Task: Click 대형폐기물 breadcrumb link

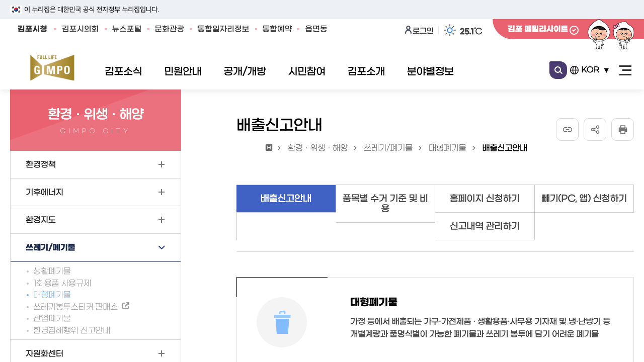Action: tap(447, 148)
